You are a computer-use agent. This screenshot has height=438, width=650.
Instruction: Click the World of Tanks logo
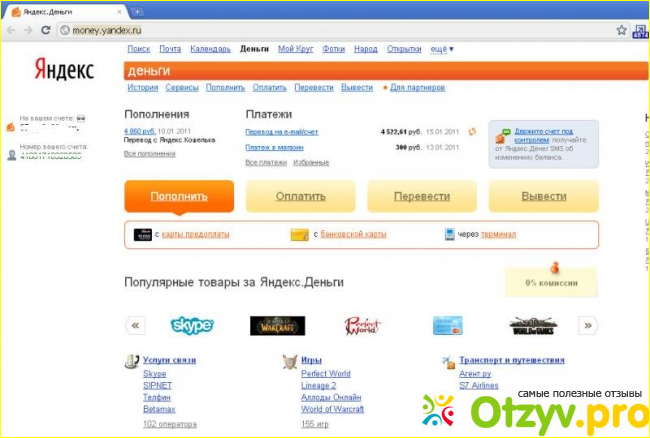pyautogui.click(x=533, y=325)
